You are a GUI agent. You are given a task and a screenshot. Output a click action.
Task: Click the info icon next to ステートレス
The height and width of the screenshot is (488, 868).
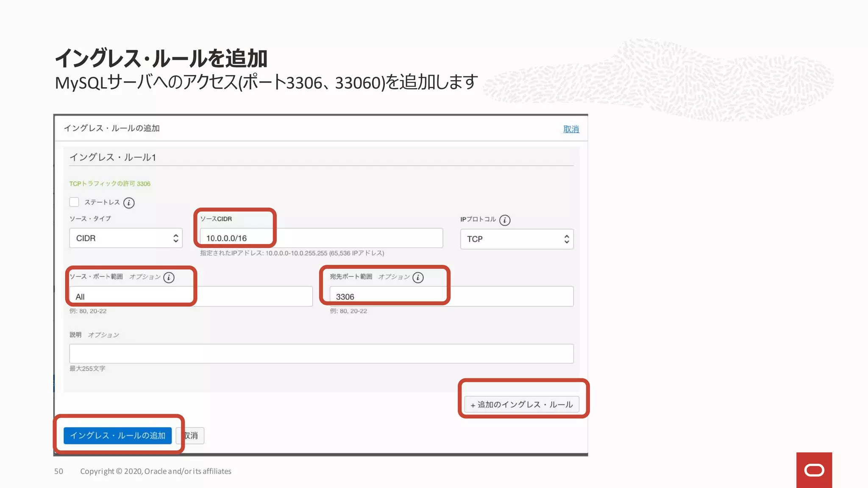coord(129,203)
